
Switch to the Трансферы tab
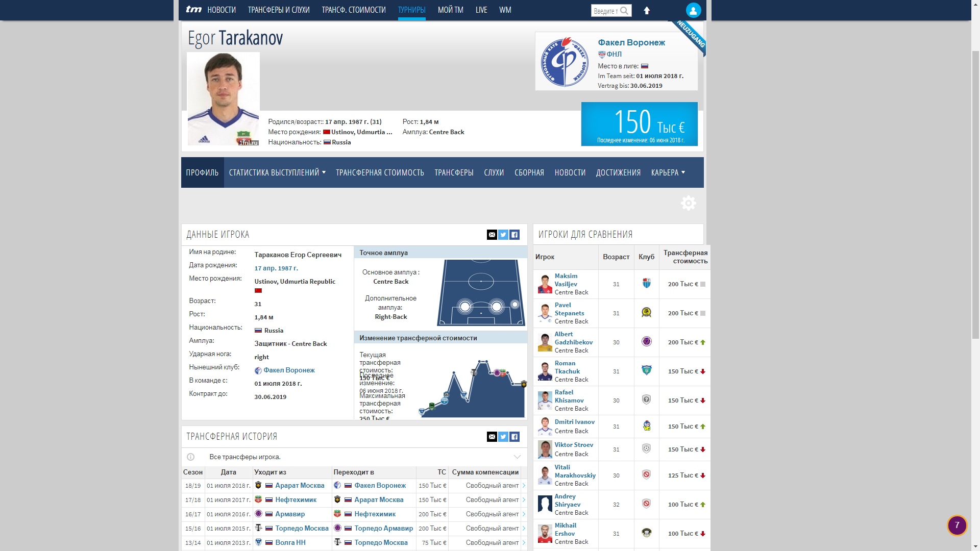(x=454, y=173)
